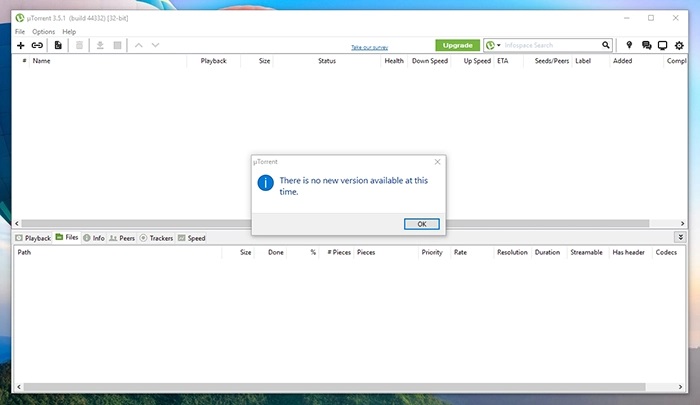This screenshot has height=405, width=700.
Task: Sort files by the Resolution column
Action: click(x=512, y=252)
